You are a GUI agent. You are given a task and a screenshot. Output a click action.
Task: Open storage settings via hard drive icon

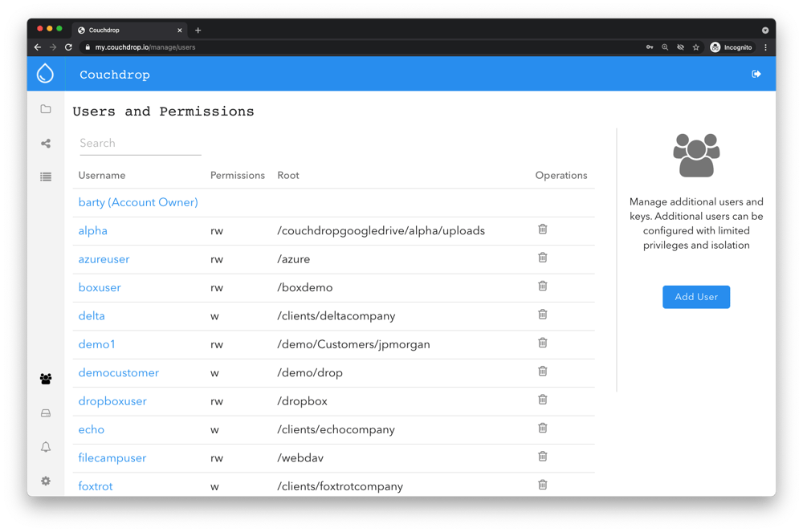click(46, 412)
